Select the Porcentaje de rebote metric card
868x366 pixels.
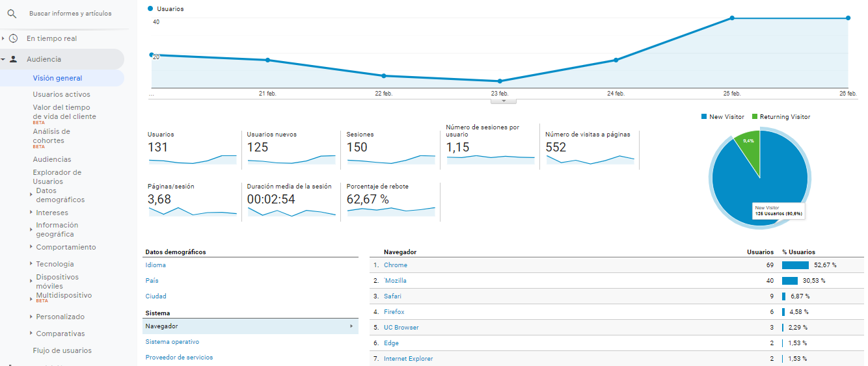[390, 200]
